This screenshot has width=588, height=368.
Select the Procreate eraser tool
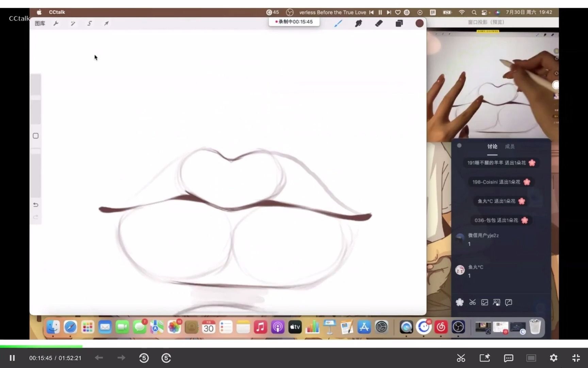coord(379,23)
